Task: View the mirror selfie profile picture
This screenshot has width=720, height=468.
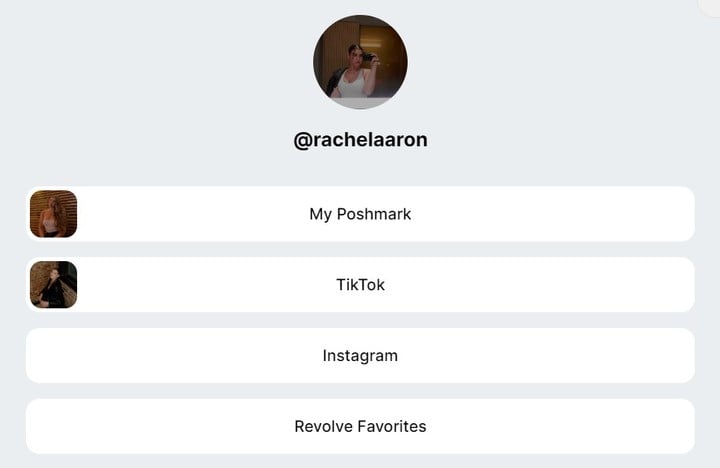Action: pos(360,62)
